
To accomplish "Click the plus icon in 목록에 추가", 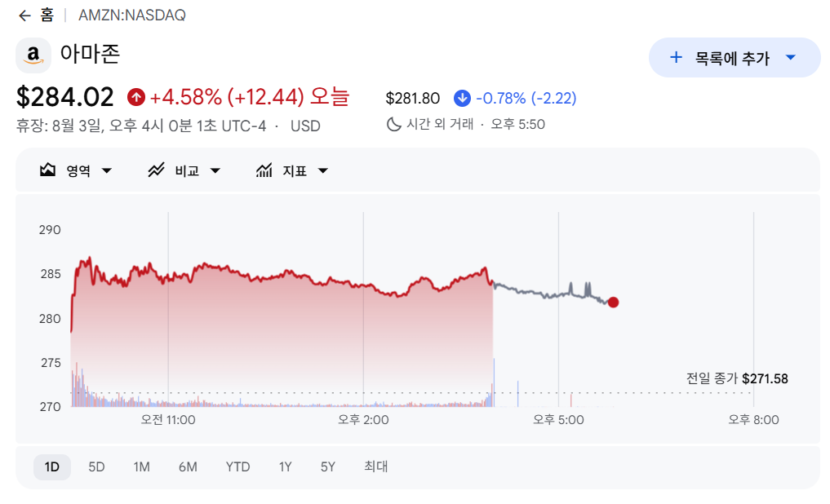I will 676,57.
